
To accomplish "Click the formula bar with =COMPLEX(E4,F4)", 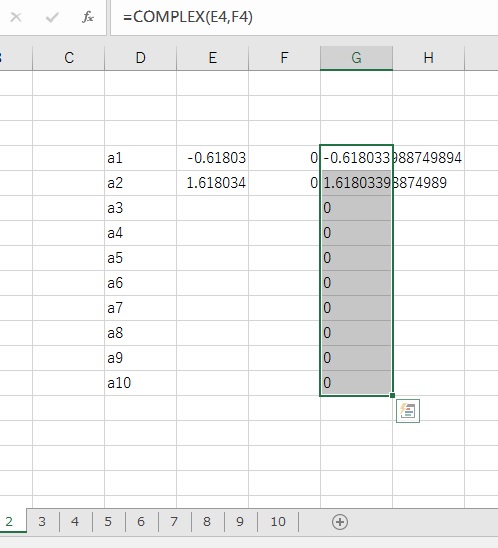I will 304,17.
